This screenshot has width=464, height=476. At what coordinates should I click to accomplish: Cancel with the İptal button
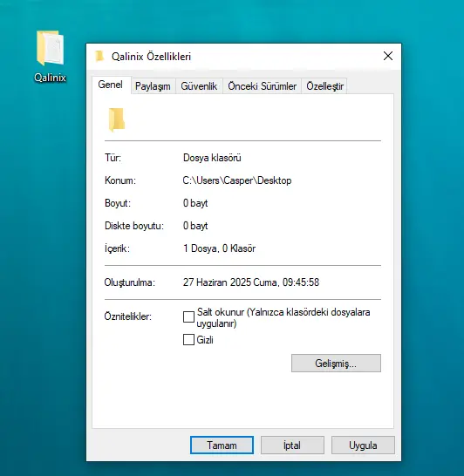(x=292, y=445)
